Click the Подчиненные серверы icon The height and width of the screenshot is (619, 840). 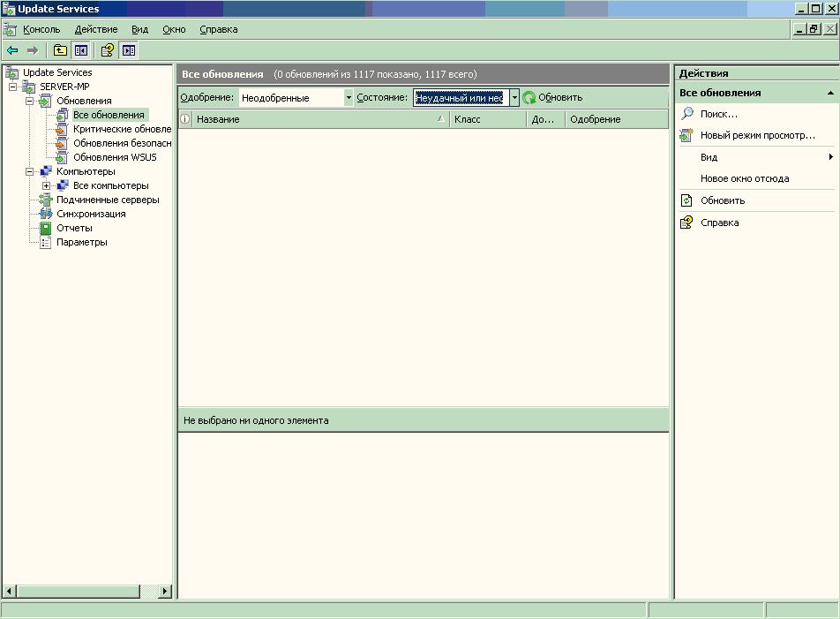click(x=46, y=200)
